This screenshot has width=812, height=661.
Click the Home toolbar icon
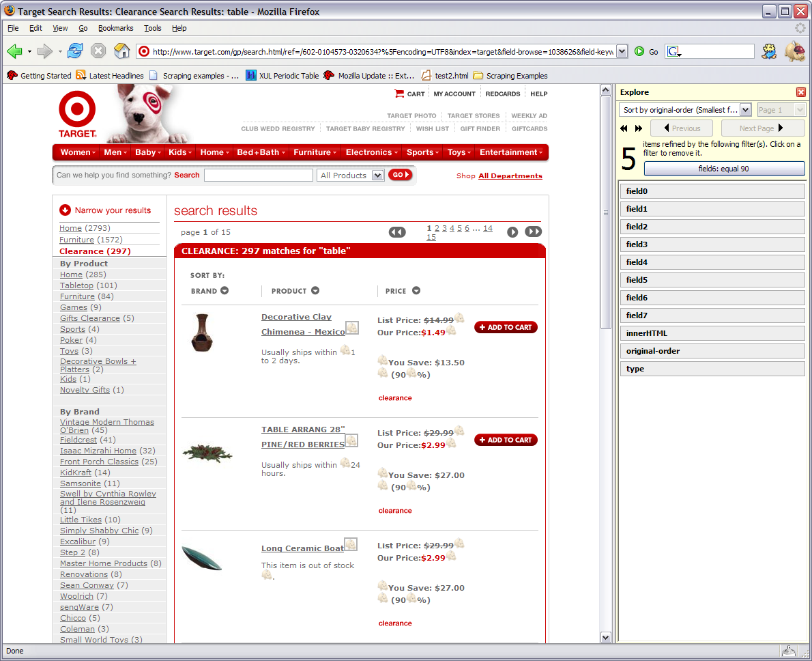(x=121, y=51)
